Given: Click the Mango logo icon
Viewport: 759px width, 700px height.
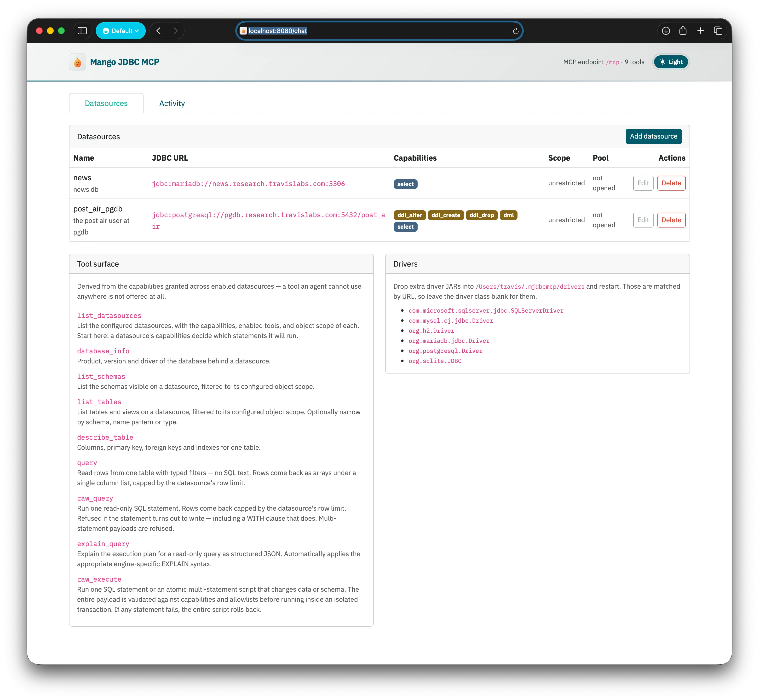Looking at the screenshot, I should coord(78,62).
